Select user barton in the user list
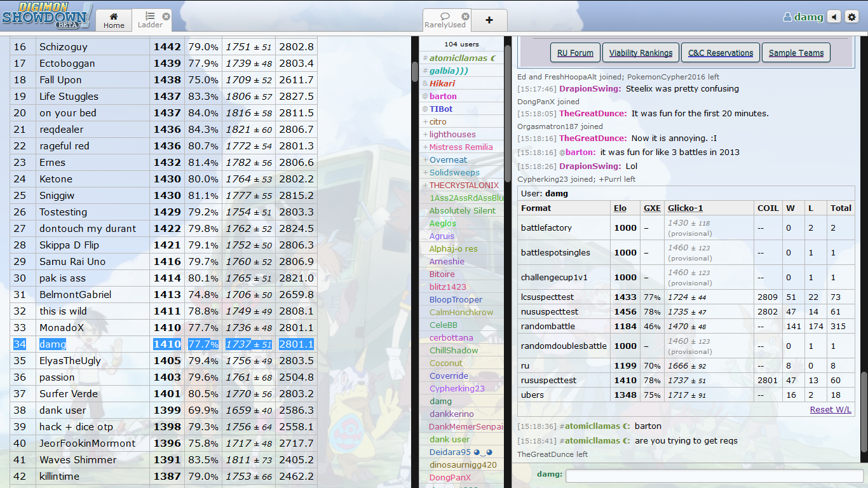Viewport: 868px width, 488px height. pos(461,96)
